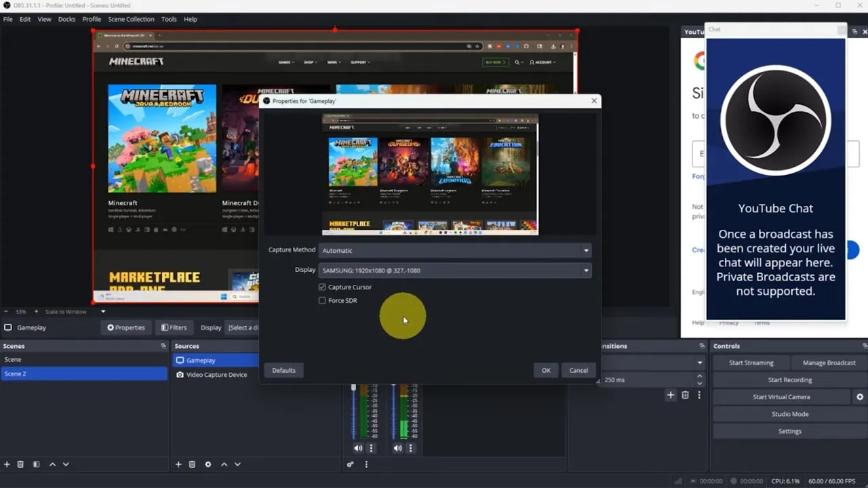The image size is (868, 488).
Task: Click the Defaults button
Action: [x=283, y=370]
